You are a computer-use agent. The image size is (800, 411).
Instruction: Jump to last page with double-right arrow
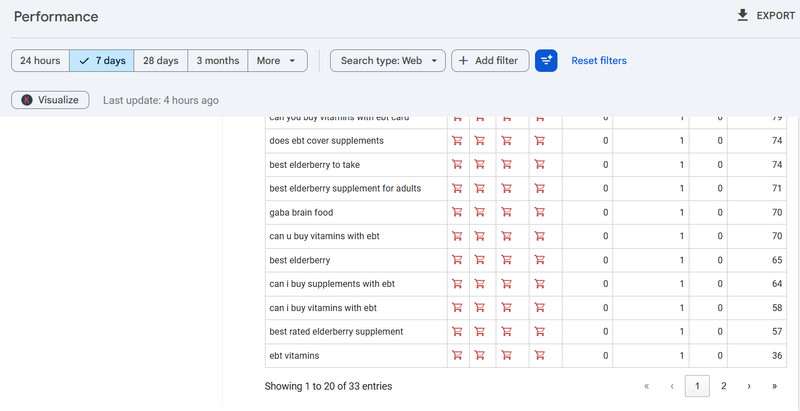774,386
